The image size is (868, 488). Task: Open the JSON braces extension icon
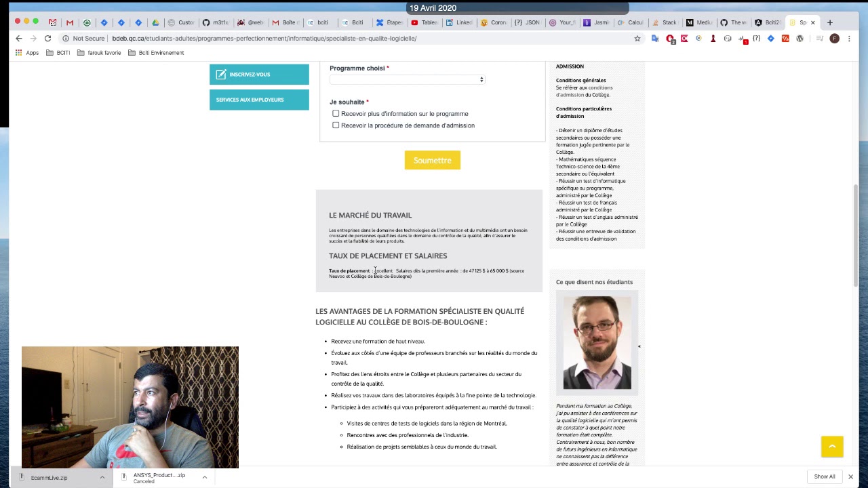[x=756, y=39]
